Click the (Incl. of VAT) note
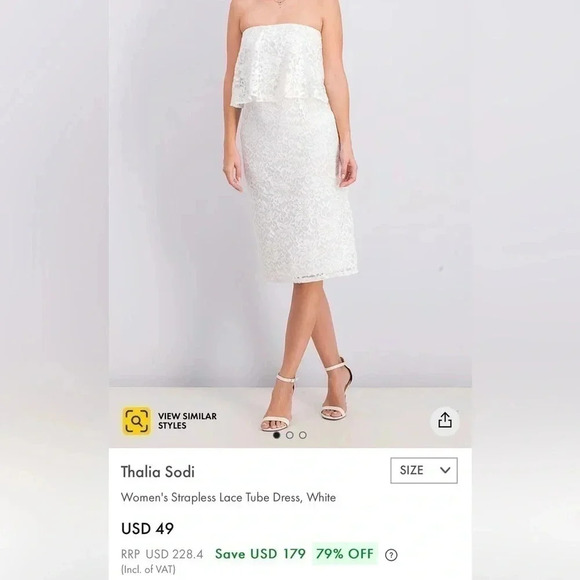This screenshot has width=580, height=580. pyautogui.click(x=148, y=569)
